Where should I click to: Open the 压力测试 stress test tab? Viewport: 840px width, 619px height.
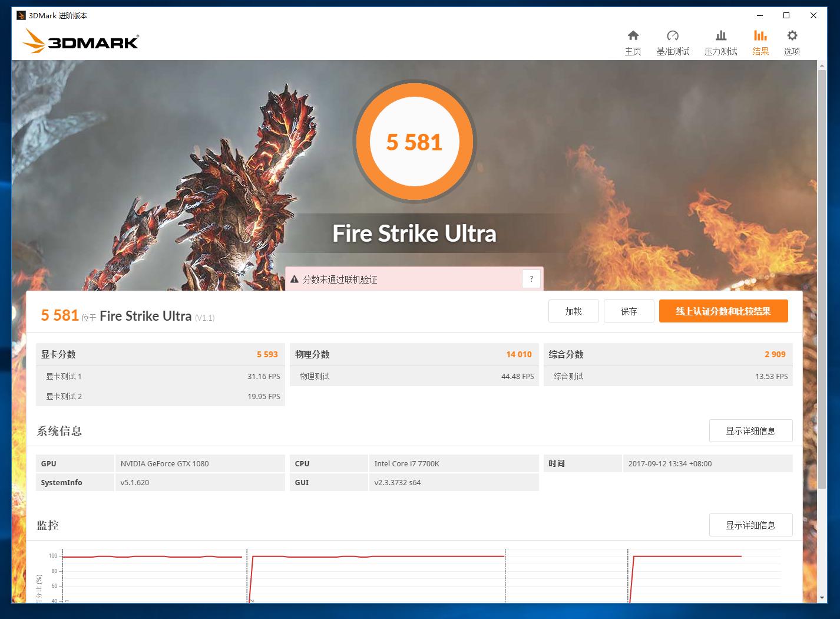coord(720,43)
